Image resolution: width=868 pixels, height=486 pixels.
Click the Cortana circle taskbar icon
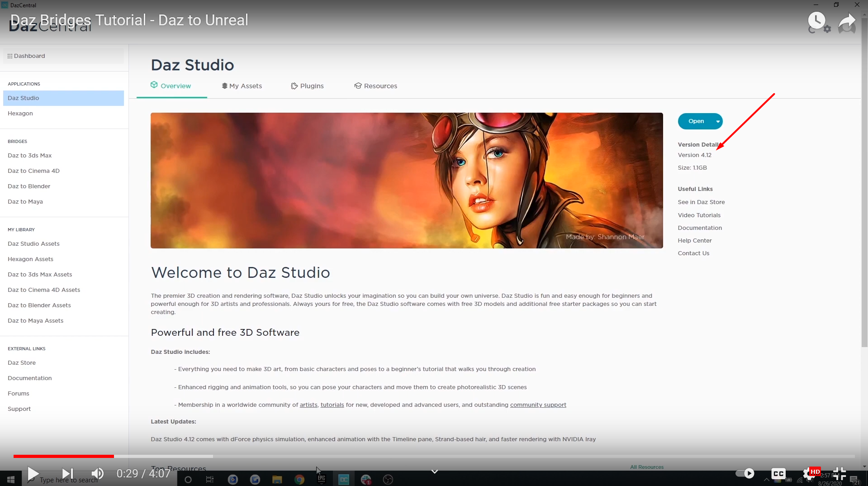188,480
